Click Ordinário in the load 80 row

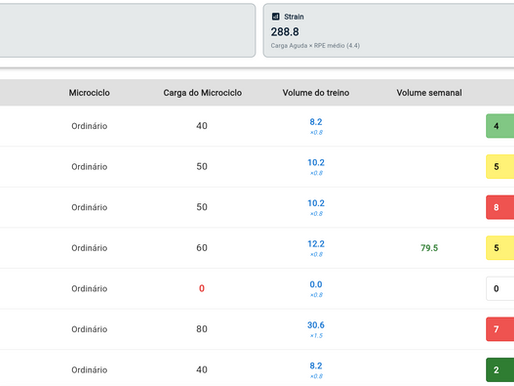point(89,329)
